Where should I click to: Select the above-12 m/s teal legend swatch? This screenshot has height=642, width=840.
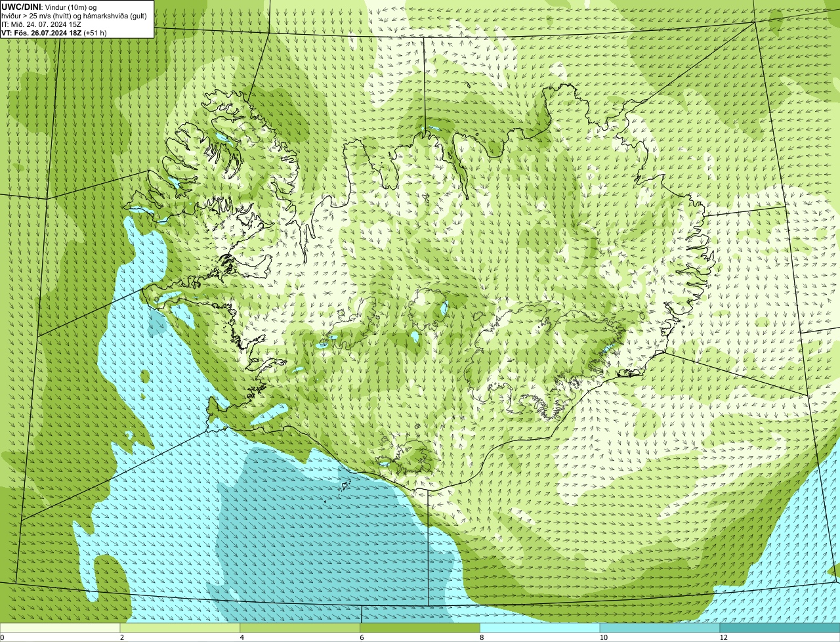780,628
